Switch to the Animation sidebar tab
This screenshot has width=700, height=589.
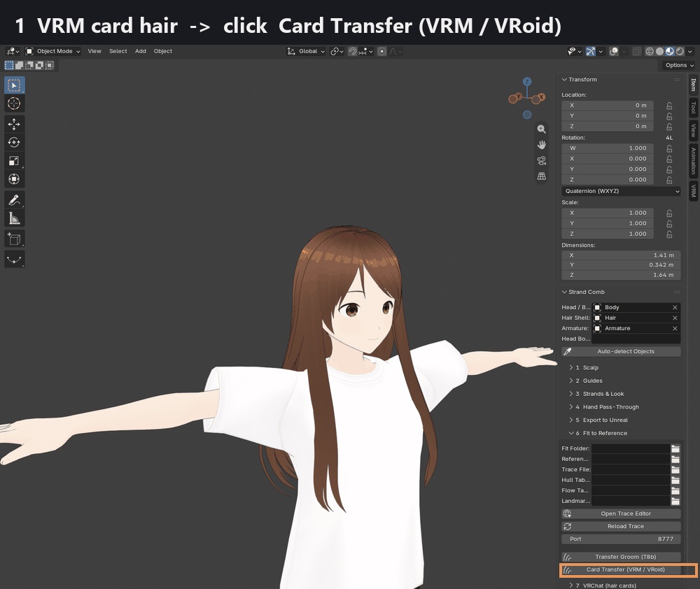tap(693, 160)
